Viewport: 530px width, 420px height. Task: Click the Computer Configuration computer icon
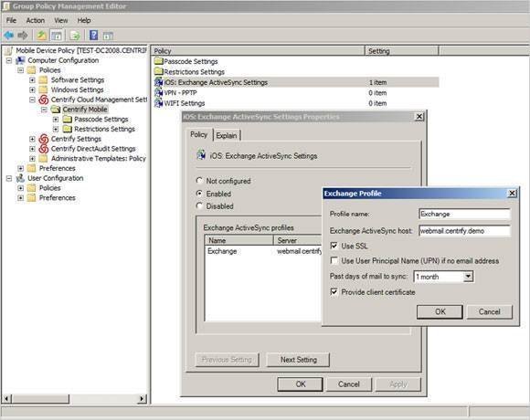point(21,60)
